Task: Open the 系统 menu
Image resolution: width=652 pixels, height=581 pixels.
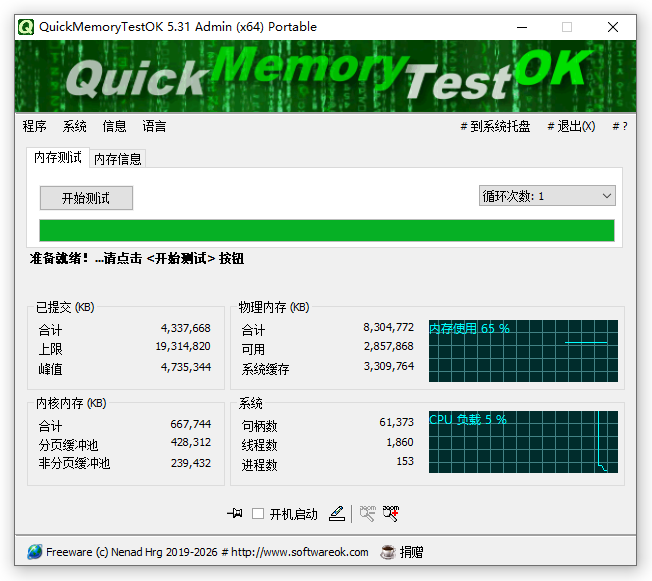Action: 75,126
